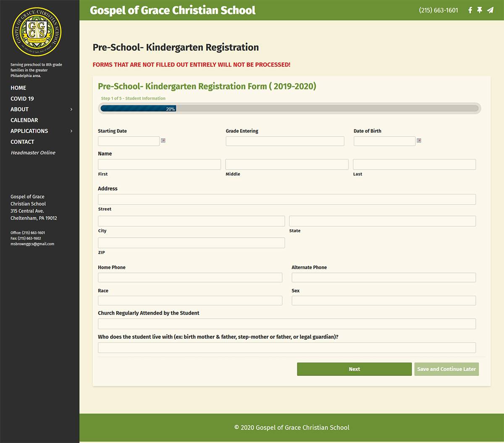Focus the Street address field
The width and height of the screenshot is (504, 443).
287,199
